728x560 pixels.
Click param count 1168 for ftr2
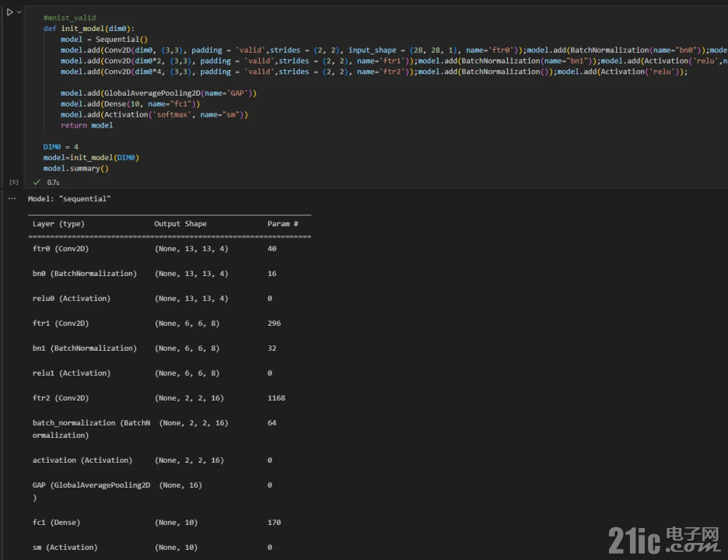point(276,398)
